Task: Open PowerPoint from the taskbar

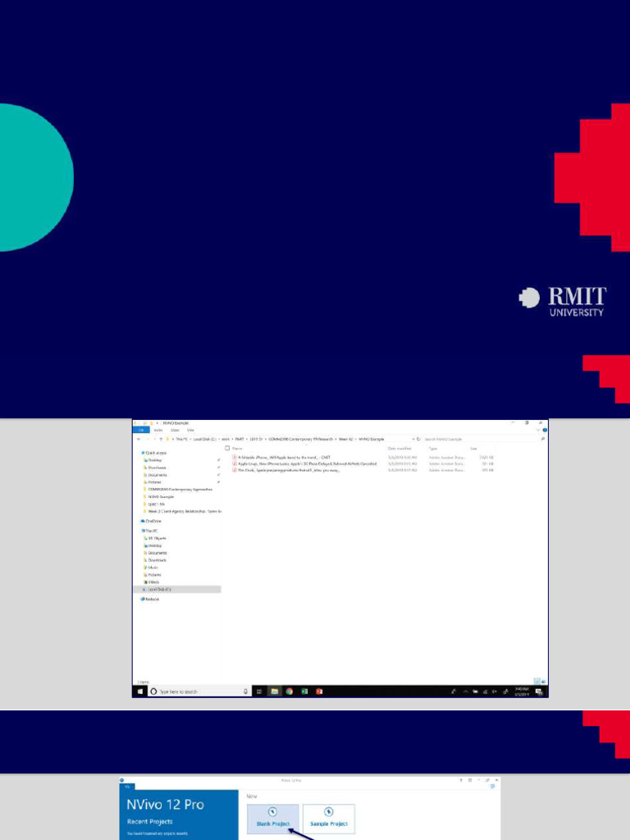Action: [x=319, y=692]
